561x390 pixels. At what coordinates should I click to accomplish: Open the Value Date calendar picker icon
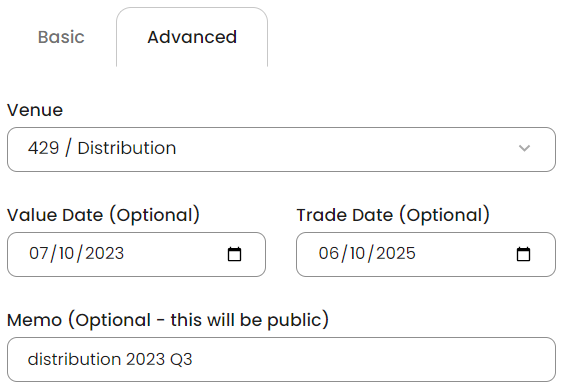click(x=234, y=254)
